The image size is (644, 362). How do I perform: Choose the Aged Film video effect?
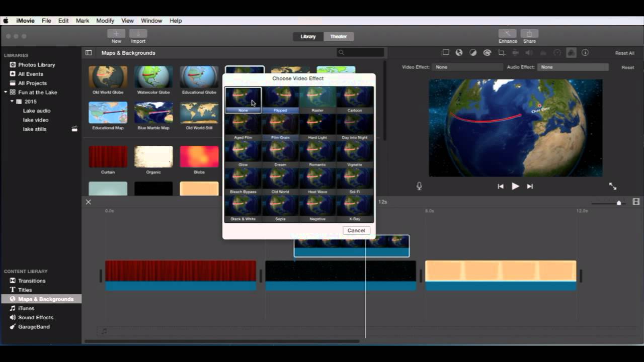[x=243, y=127]
